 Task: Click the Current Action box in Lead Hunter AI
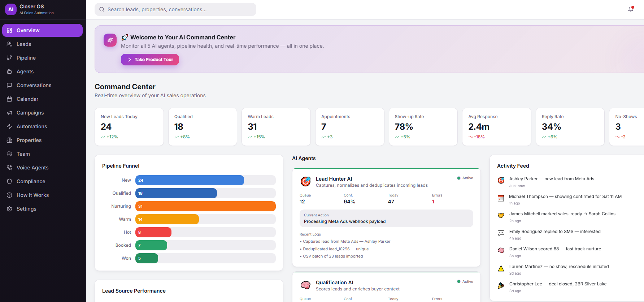386,218
